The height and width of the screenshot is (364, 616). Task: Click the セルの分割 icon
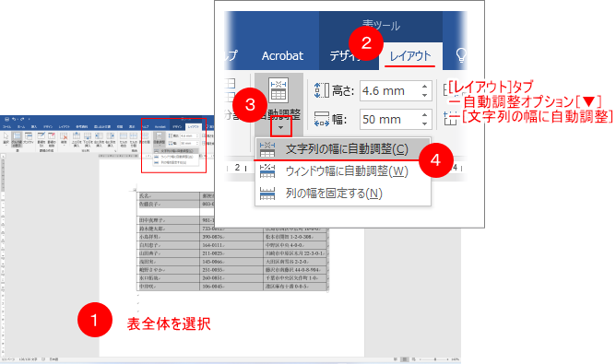134,135
